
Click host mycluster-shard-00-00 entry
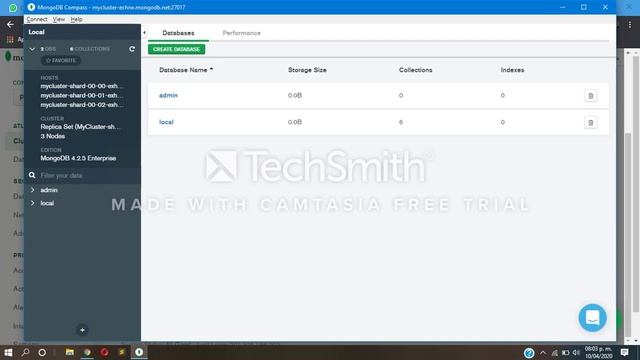pyautogui.click(x=82, y=86)
